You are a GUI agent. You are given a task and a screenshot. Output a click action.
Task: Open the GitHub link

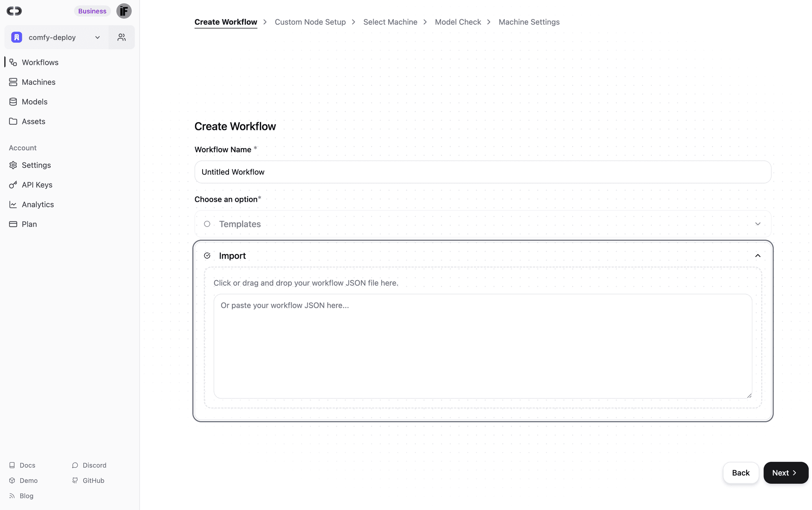93,480
